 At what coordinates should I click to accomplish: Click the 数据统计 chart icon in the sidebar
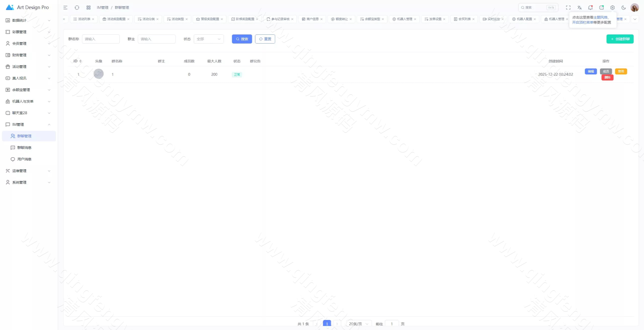[x=8, y=20]
